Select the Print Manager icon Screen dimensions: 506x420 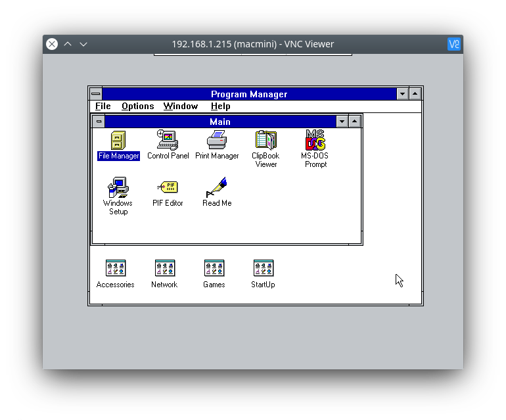coord(217,141)
